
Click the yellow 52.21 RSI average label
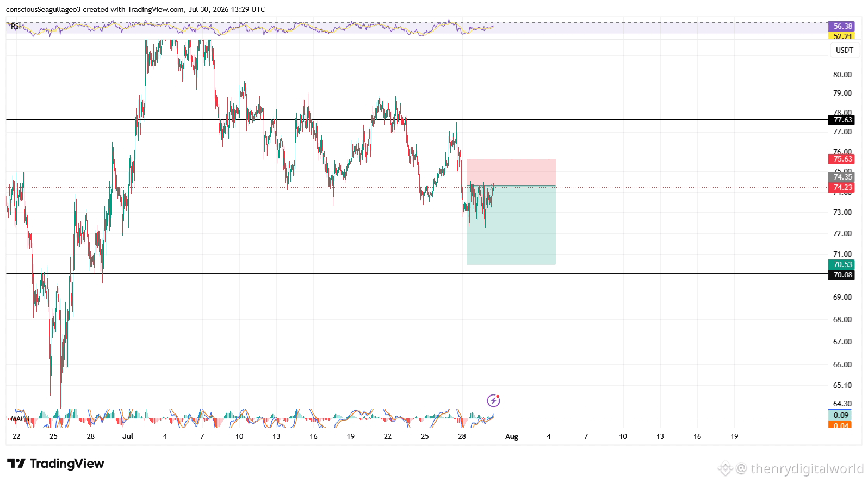pyautogui.click(x=842, y=36)
